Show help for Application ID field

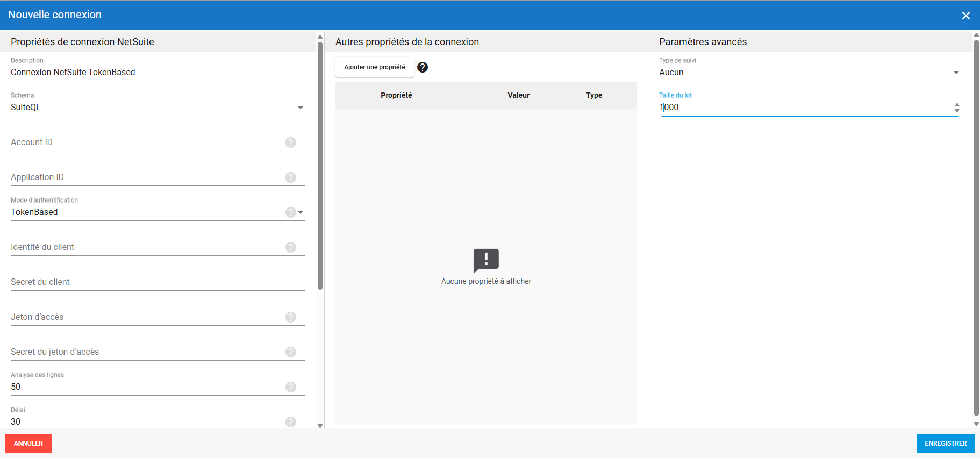pos(291,177)
